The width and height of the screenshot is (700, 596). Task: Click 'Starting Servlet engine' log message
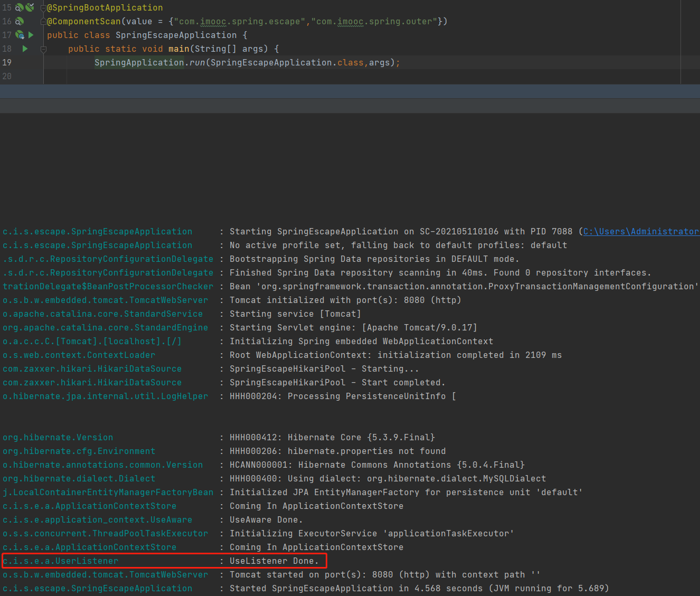[353, 327]
